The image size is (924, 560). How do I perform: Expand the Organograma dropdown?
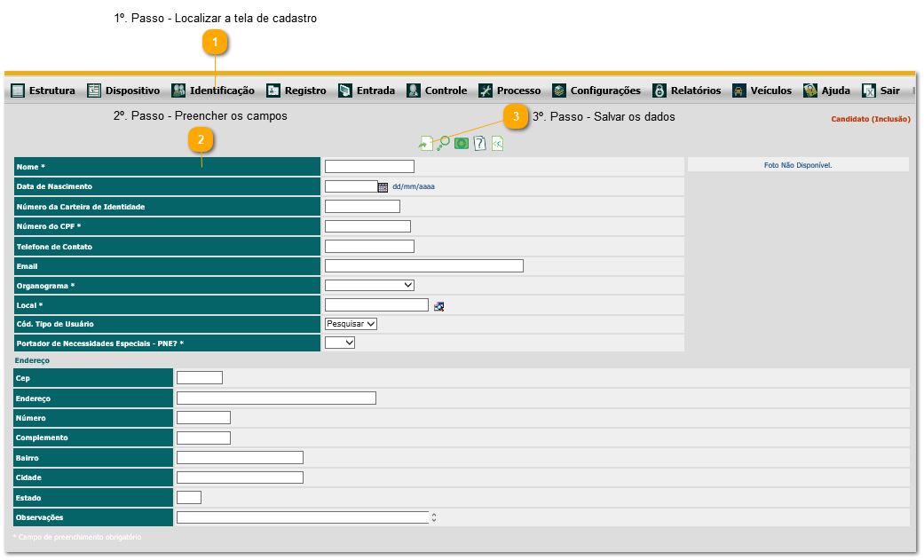click(x=369, y=285)
